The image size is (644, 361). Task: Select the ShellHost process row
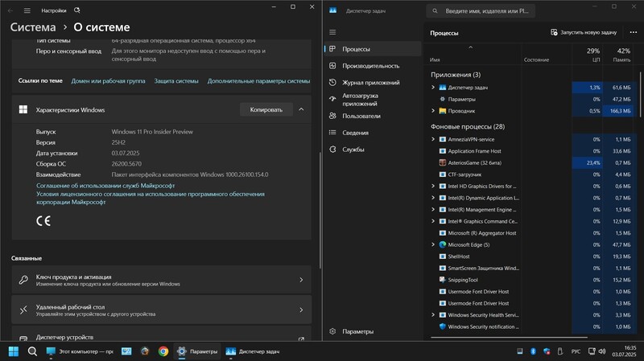(x=532, y=256)
